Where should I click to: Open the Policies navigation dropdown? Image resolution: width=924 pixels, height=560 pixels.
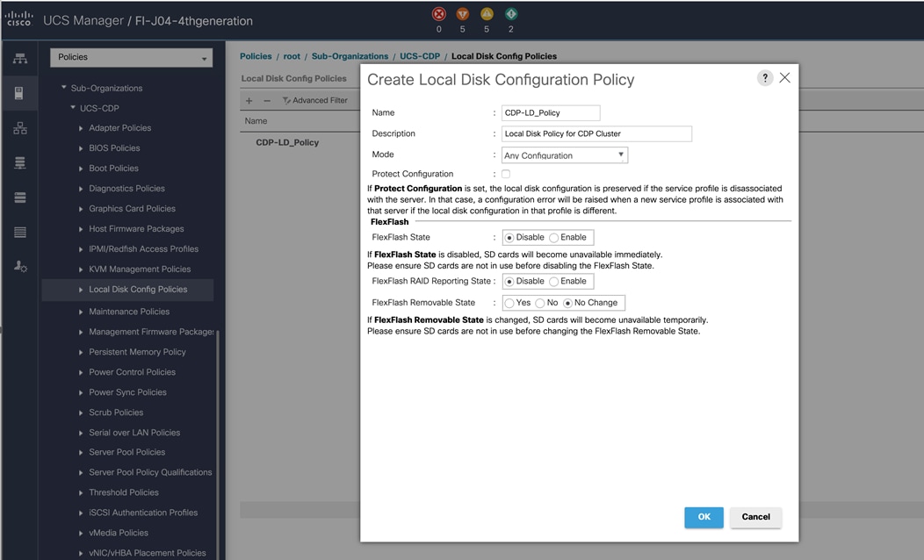click(132, 57)
